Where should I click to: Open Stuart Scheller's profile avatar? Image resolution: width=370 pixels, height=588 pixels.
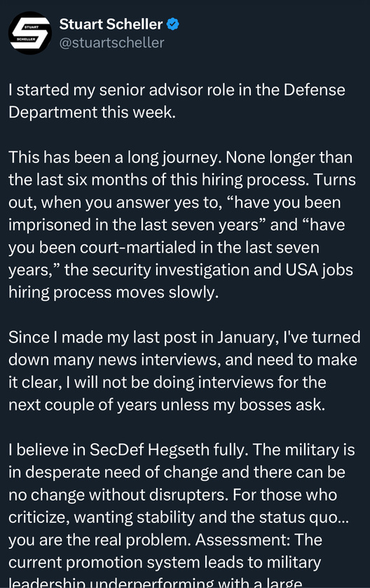[x=30, y=33]
